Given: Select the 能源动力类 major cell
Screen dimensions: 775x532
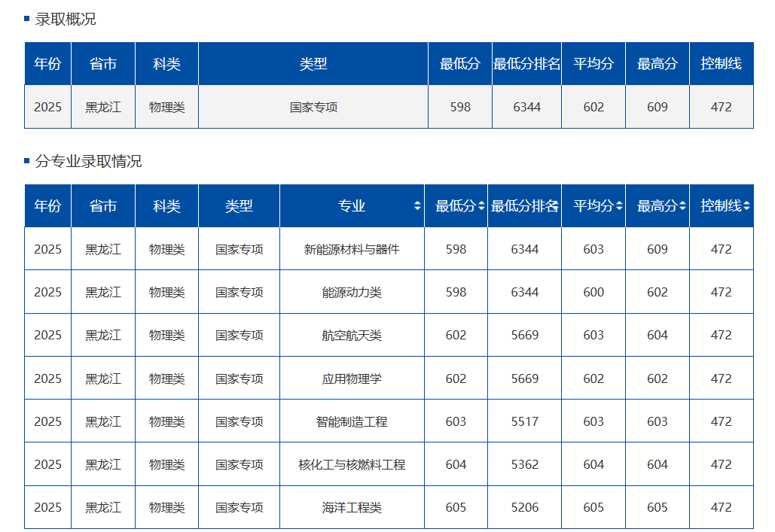Looking at the screenshot, I should pos(352,293).
